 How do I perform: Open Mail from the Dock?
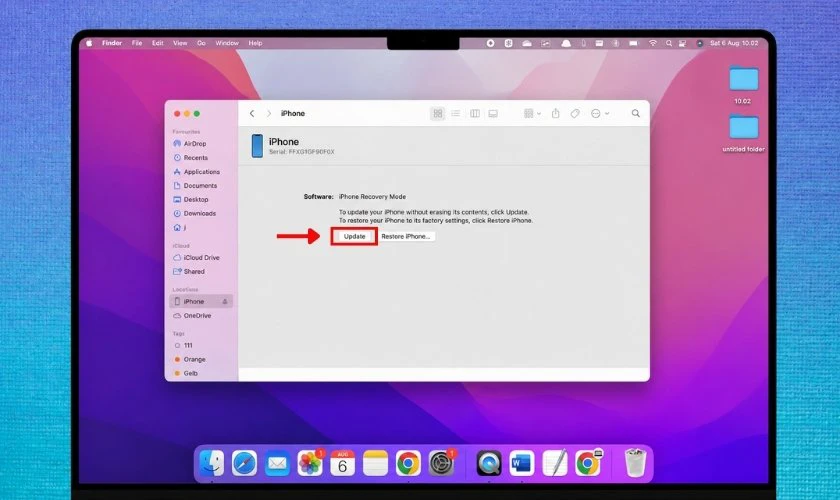[277, 463]
